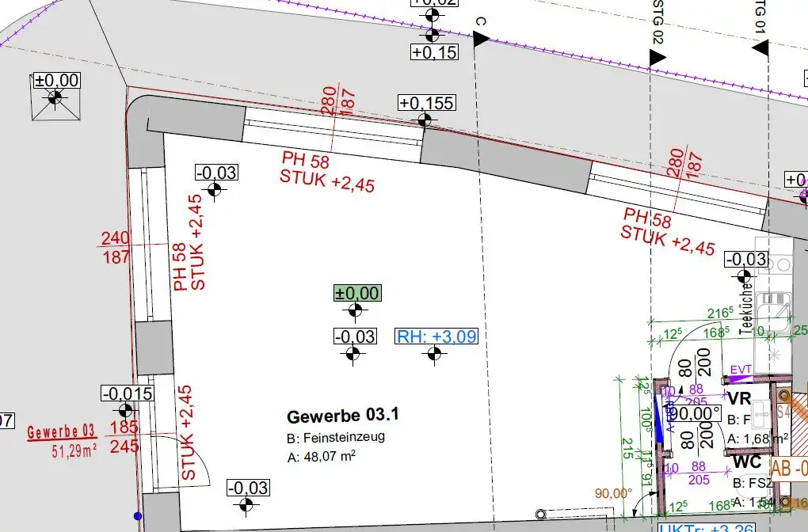808x532 pixels.
Task: Select the Gewerbe 03.1 room title
Action: pyautogui.click(x=343, y=416)
